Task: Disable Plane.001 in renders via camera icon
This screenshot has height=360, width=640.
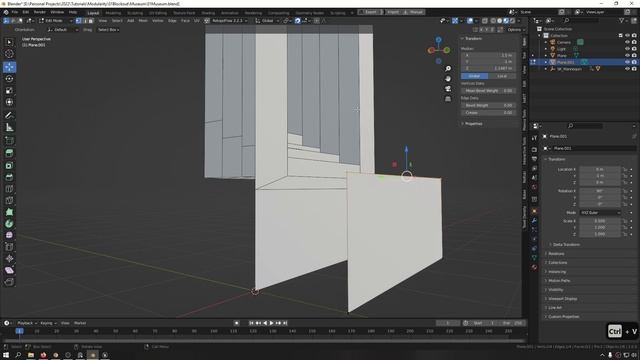Action: (x=634, y=62)
